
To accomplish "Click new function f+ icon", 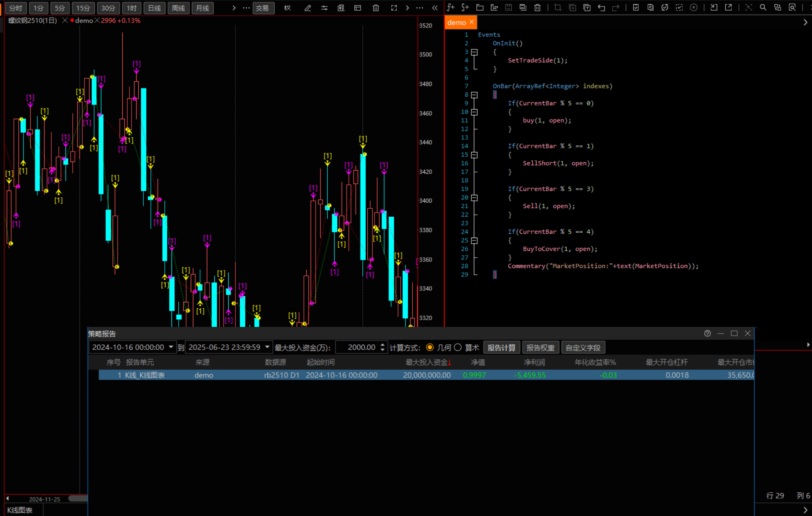I will tap(451, 7).
